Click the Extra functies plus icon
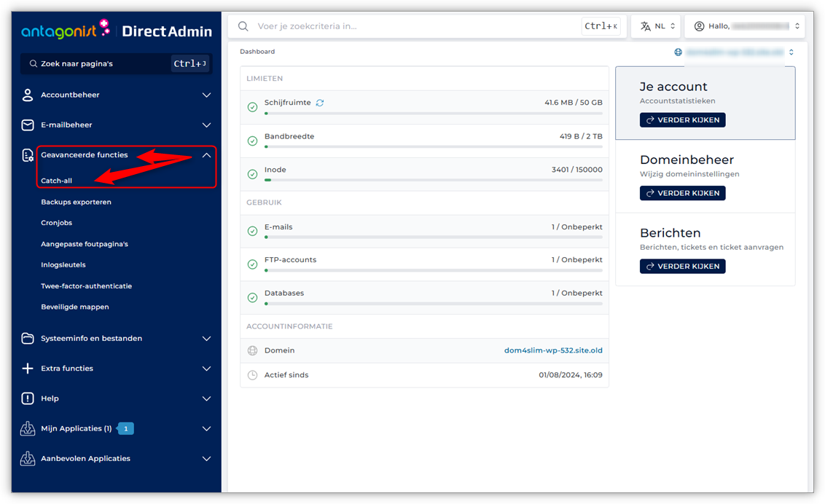The image size is (825, 504). pos(28,369)
